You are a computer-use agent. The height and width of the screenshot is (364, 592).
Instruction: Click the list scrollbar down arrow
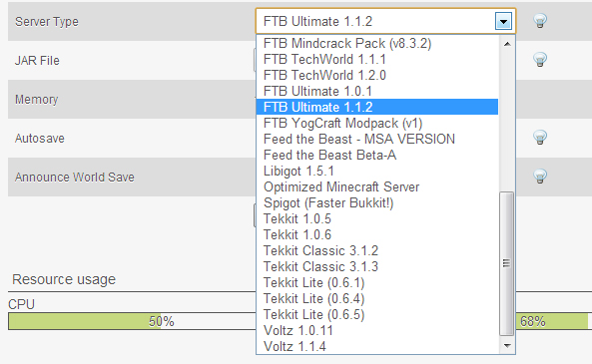tap(507, 345)
